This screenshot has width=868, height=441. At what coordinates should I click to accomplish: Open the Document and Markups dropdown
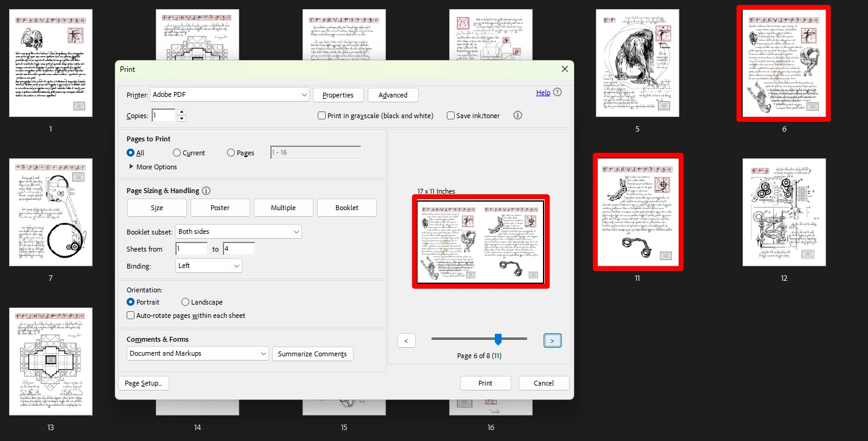198,354
